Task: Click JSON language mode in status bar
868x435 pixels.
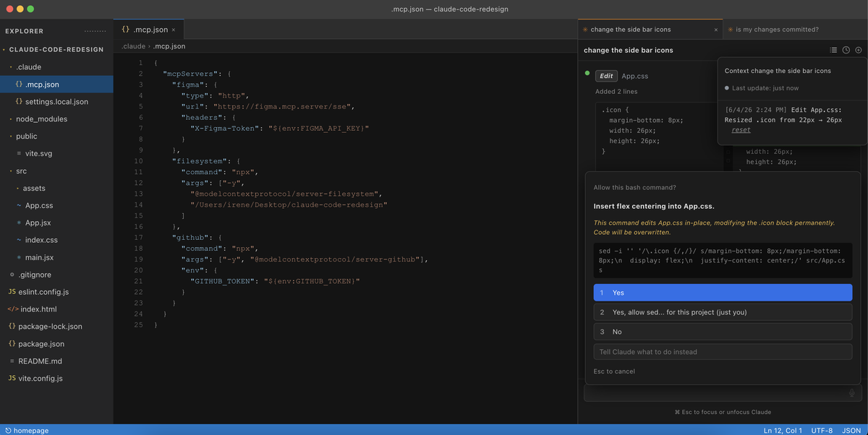Action: coord(851,430)
